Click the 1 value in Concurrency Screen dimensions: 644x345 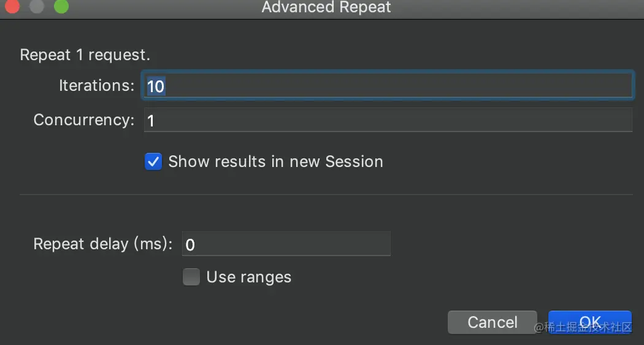(151, 121)
